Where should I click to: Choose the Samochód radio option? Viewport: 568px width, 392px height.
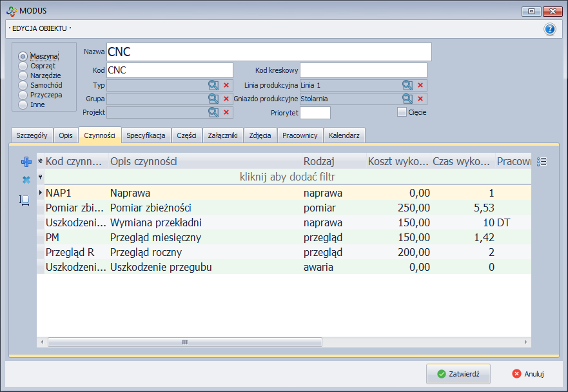click(x=23, y=85)
